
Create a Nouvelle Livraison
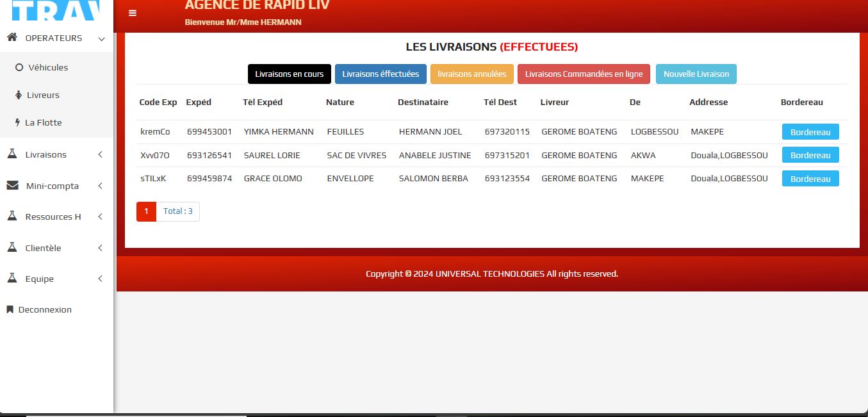tap(696, 74)
